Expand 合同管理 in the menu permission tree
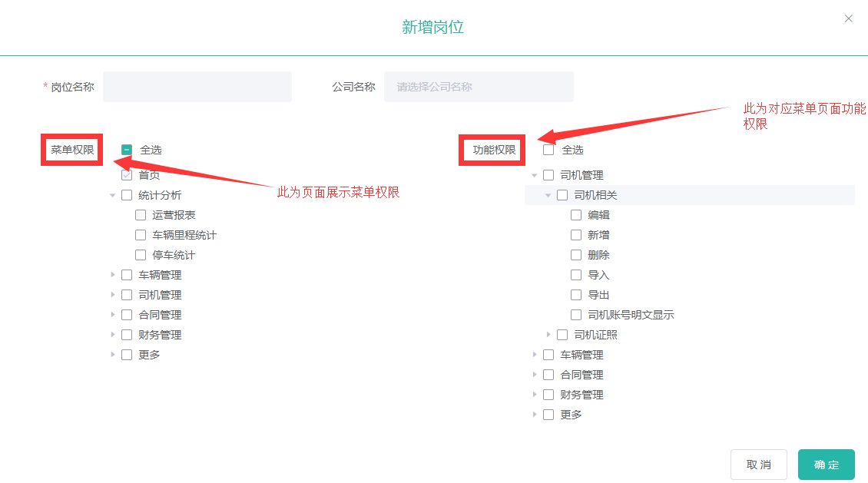The width and height of the screenshot is (868, 483). click(x=113, y=315)
